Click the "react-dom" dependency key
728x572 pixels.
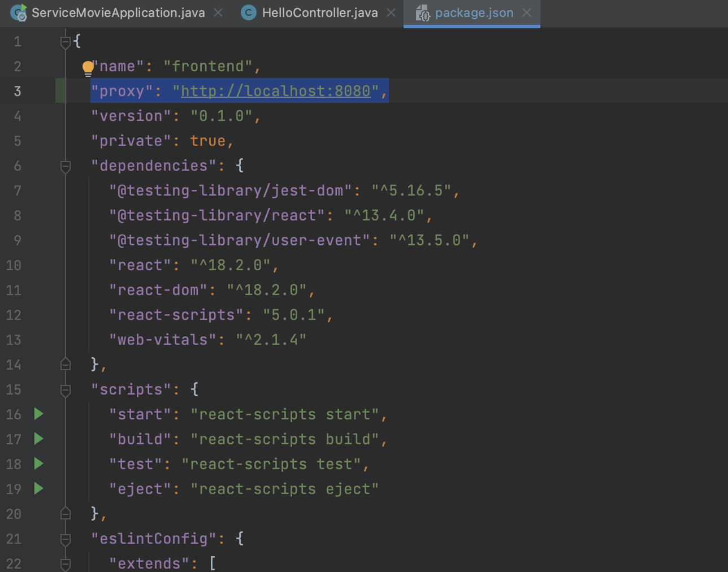click(158, 290)
